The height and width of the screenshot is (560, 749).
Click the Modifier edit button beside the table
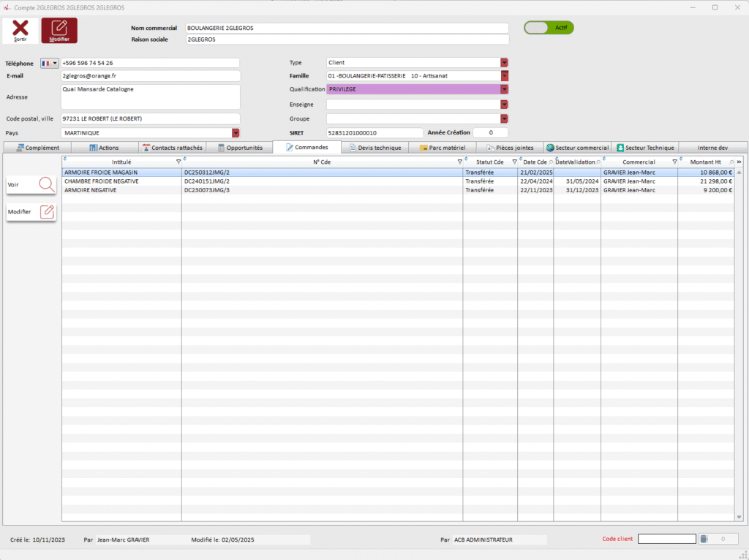pos(31,212)
